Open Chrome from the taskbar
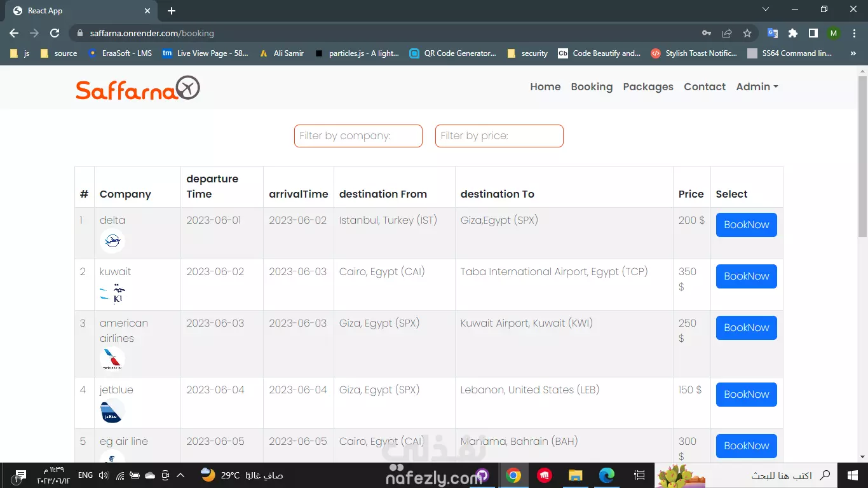Image resolution: width=868 pixels, height=488 pixels. point(513,475)
